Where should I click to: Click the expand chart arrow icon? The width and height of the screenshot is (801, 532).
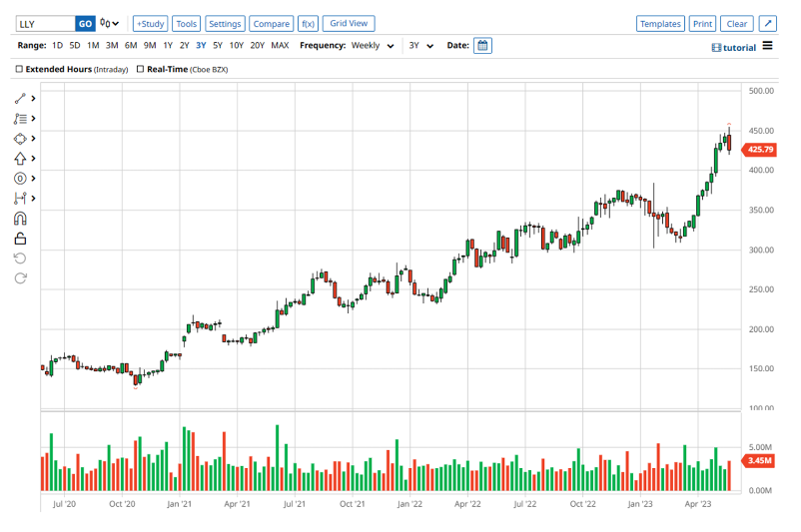point(767,23)
